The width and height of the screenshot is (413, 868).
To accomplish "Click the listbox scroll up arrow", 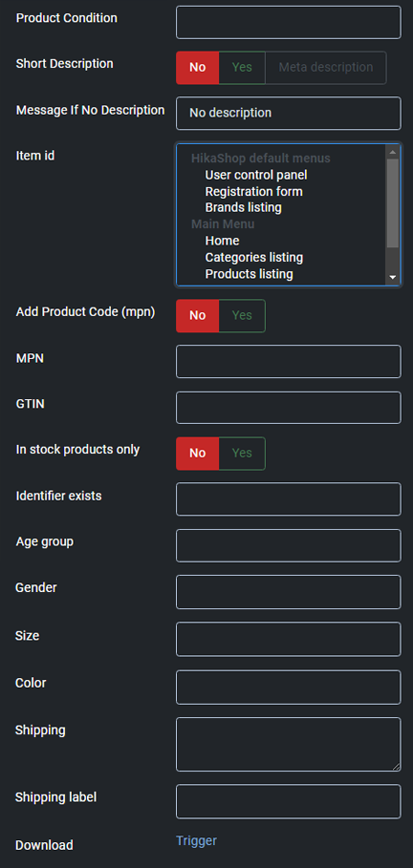I will [393, 152].
